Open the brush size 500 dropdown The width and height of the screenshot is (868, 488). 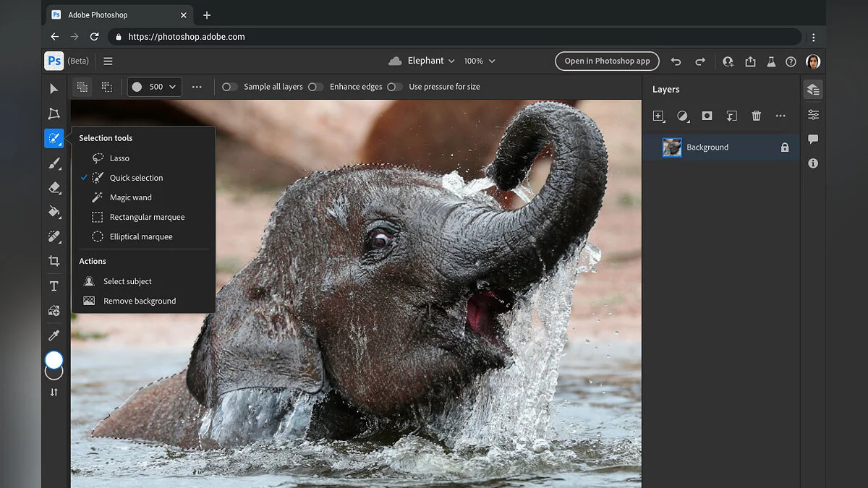pyautogui.click(x=154, y=87)
